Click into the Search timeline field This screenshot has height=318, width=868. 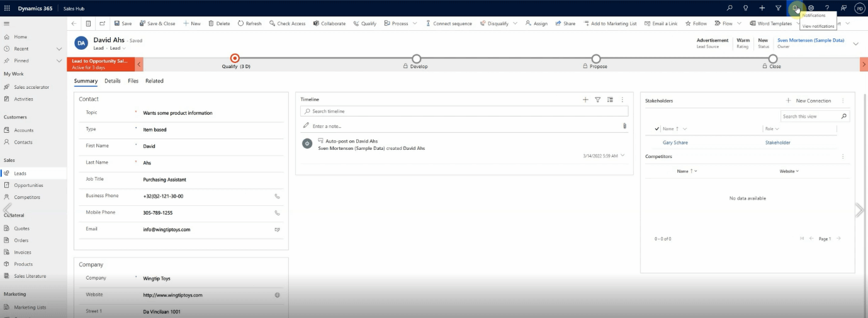(466, 111)
